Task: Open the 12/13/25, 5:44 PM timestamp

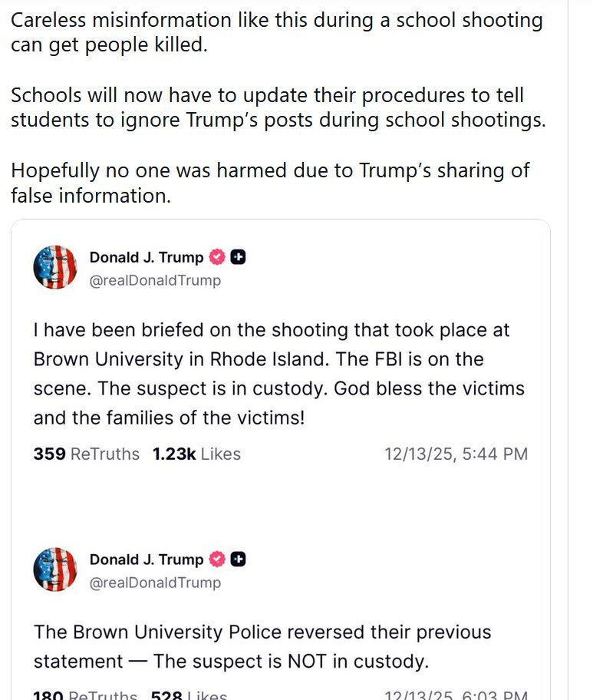Action: point(456,454)
